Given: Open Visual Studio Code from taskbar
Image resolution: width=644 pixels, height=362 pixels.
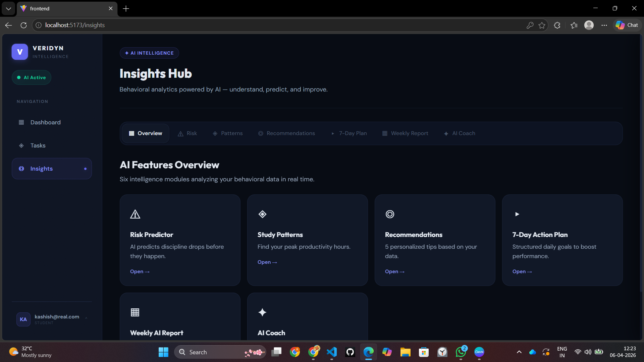Looking at the screenshot, I should [x=332, y=352].
